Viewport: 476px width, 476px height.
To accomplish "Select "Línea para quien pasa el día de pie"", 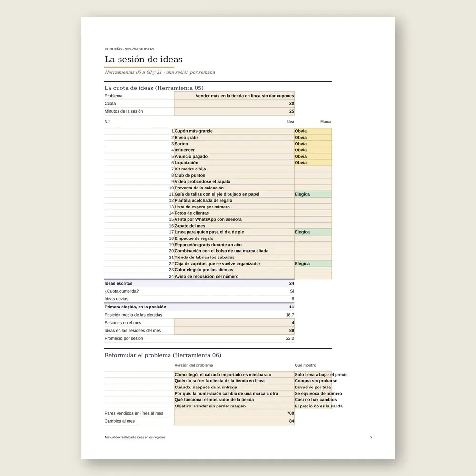I will click(x=234, y=232).
